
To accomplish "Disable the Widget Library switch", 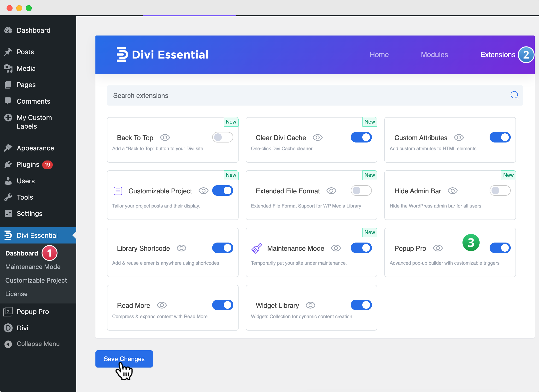I will click(x=361, y=305).
